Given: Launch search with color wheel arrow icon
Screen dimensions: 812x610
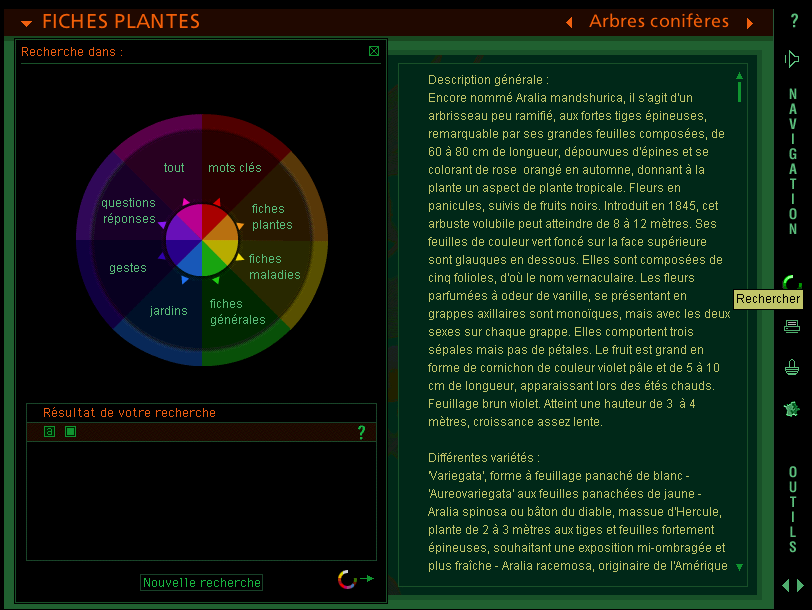Looking at the screenshot, I should pos(355,579).
